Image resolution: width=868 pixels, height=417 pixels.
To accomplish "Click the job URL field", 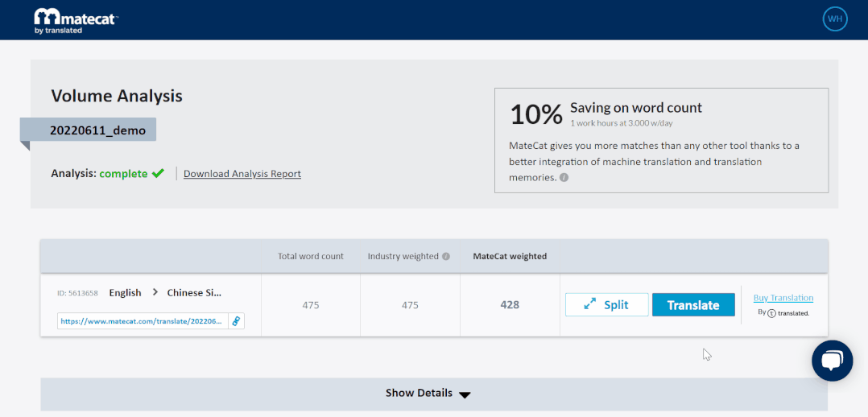I will pyautogui.click(x=143, y=320).
